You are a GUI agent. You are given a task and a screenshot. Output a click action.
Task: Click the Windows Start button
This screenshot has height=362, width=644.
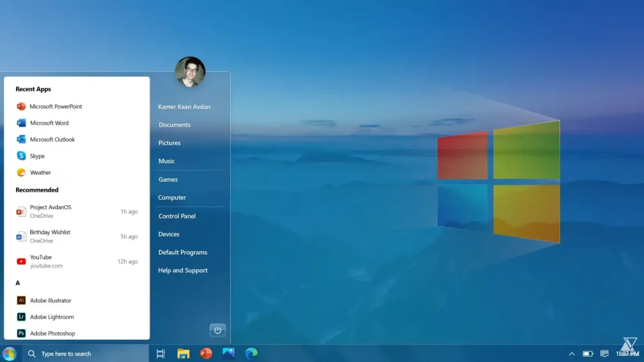(x=9, y=353)
